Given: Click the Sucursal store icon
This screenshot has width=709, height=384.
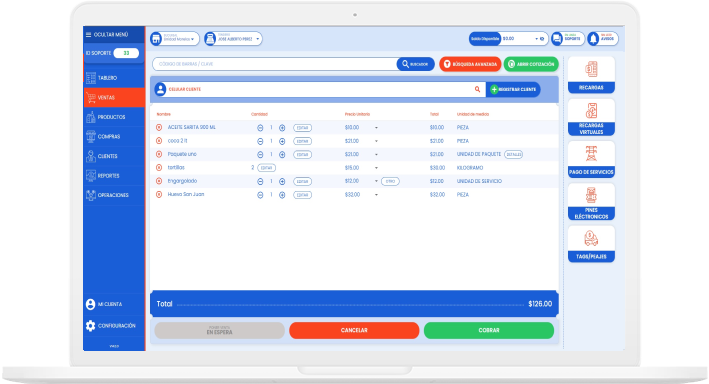Looking at the screenshot, I should tap(156, 39).
